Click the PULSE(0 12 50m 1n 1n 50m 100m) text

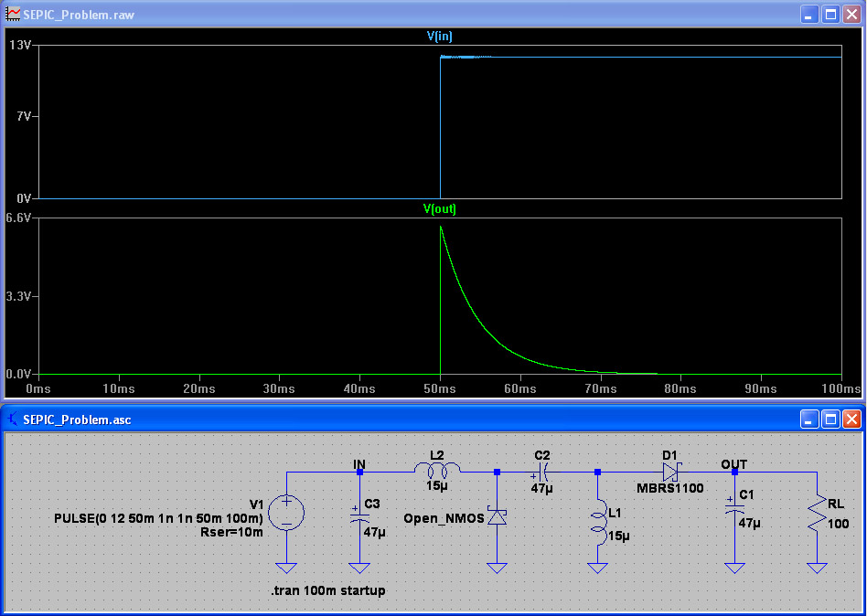click(x=158, y=519)
